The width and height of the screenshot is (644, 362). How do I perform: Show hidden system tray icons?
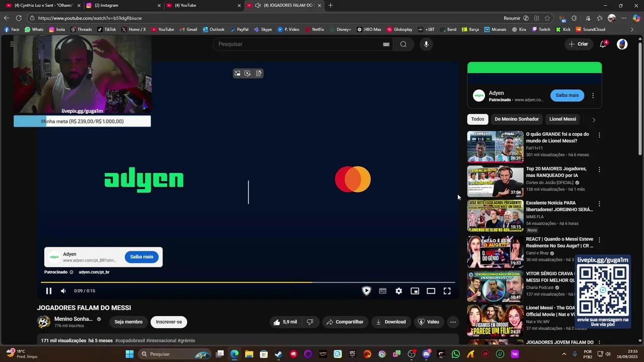563,354
